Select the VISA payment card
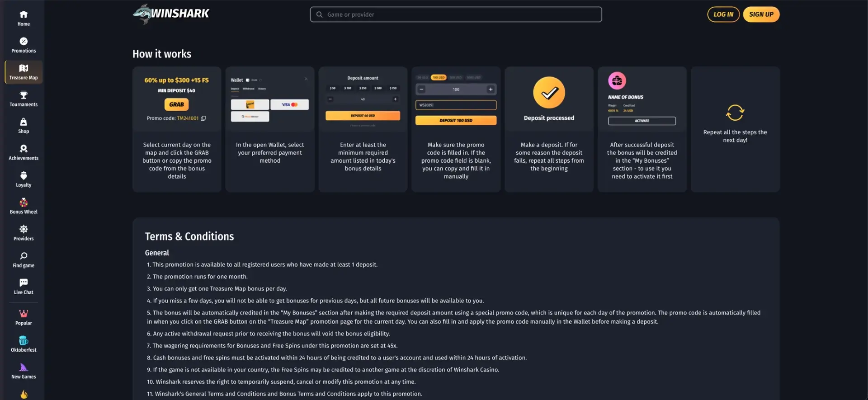The image size is (868, 400). (290, 104)
